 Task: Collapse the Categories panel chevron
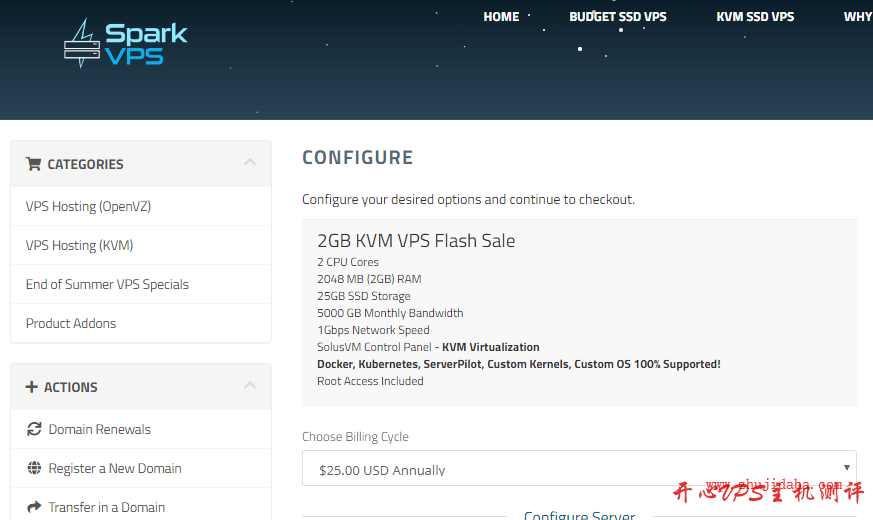coord(250,163)
